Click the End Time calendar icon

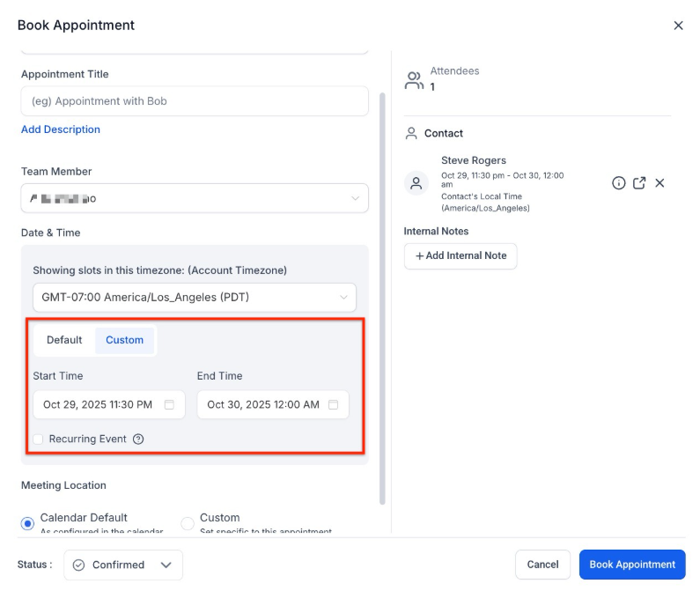[x=333, y=404]
